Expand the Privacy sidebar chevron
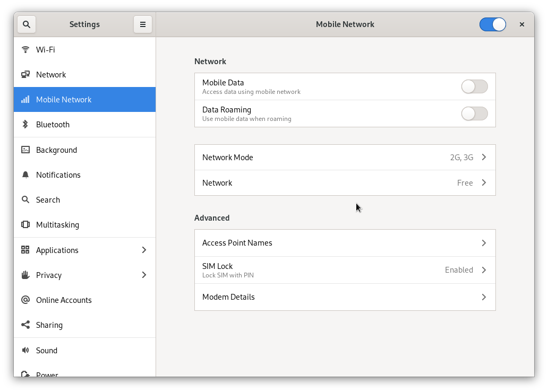The image size is (548, 392). pyautogui.click(x=144, y=275)
